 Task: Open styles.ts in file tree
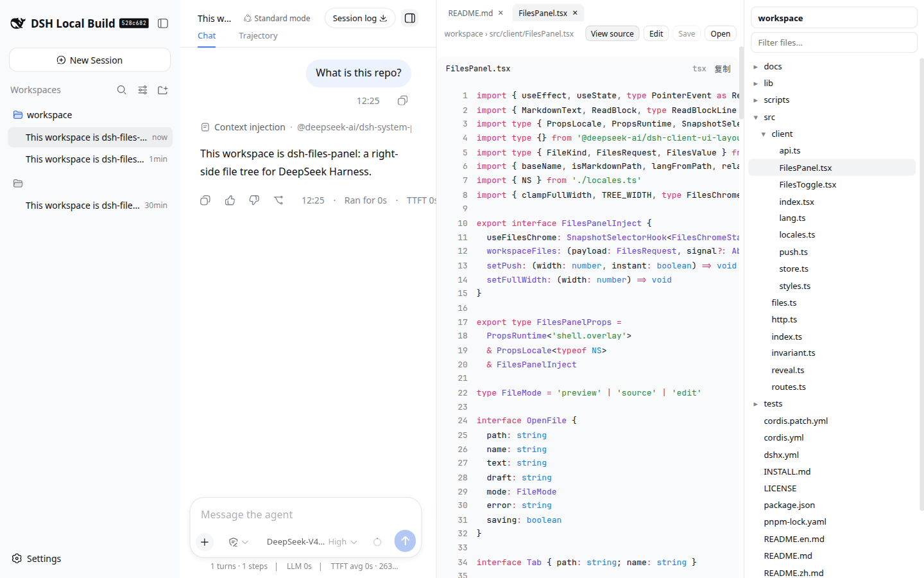(832, 286)
